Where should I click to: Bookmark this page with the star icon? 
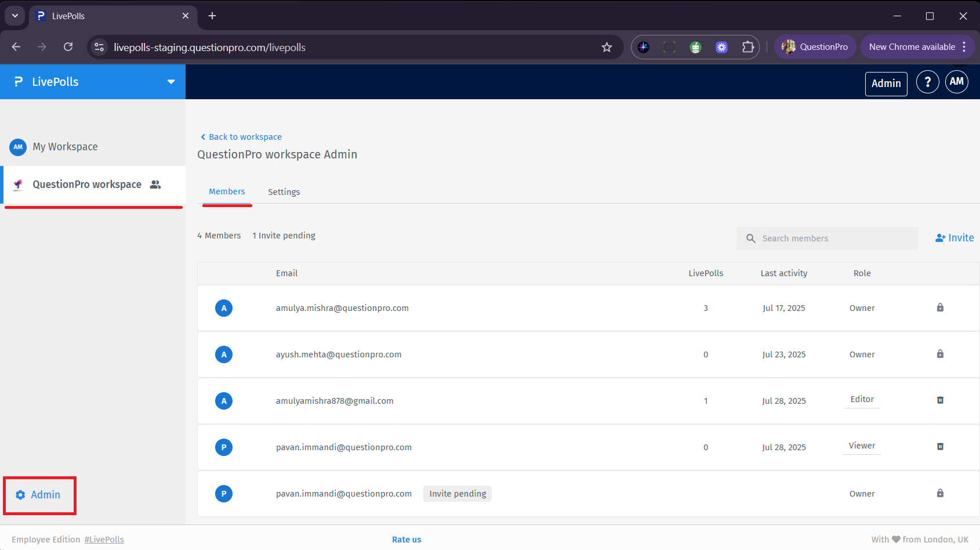607,48
